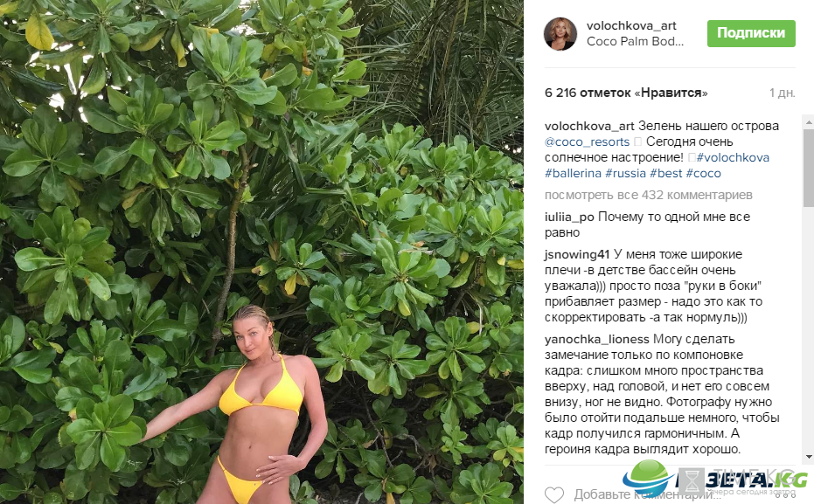Image resolution: width=814 pixels, height=504 pixels.
Task: Open the #volochkova hashtag
Action: click(733, 157)
